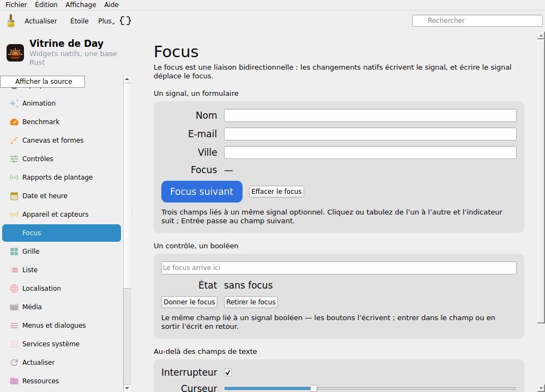Click inside the Nom text field
The height and width of the screenshot is (392, 545).
pyautogui.click(x=370, y=115)
